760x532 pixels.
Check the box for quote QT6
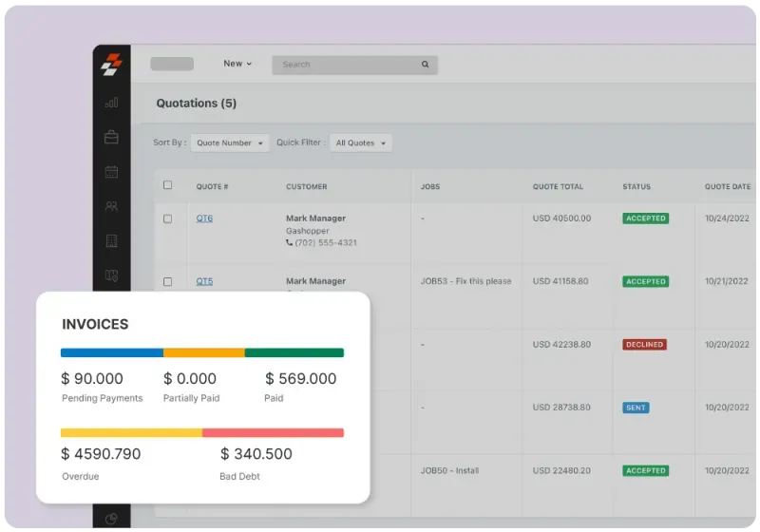[x=168, y=218]
